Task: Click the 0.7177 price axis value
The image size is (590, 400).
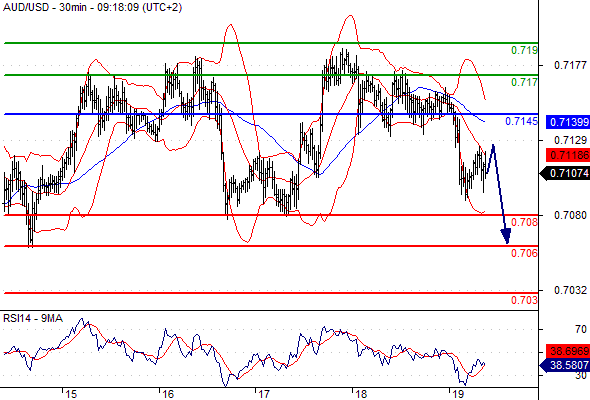Action: click(x=570, y=65)
